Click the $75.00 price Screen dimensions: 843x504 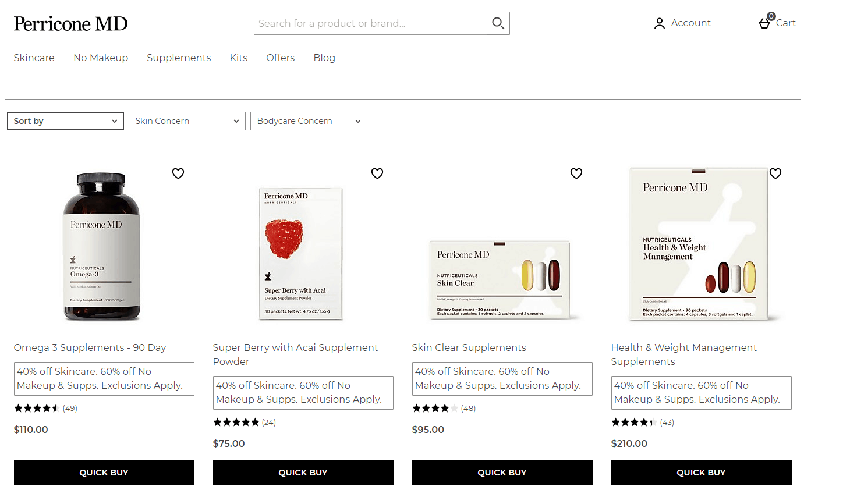[229, 443]
